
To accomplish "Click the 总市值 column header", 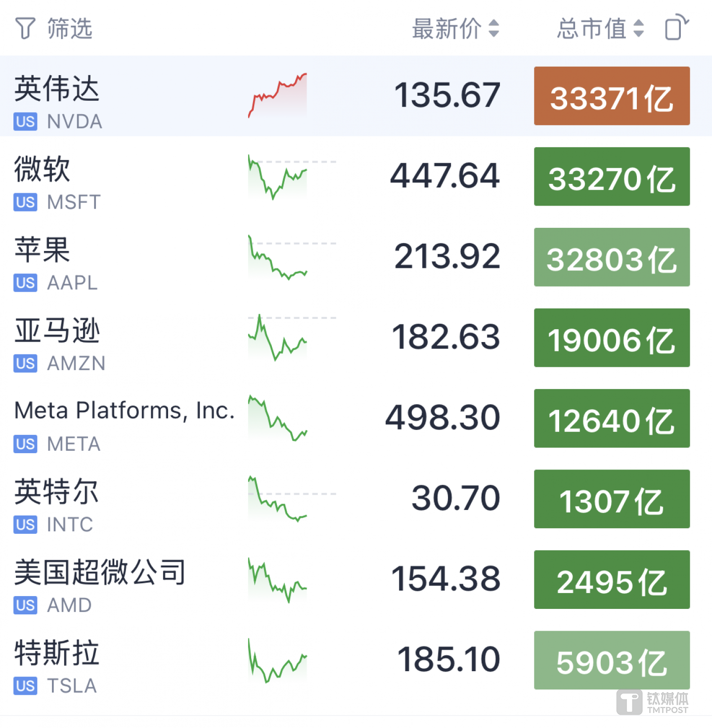I will pyautogui.click(x=591, y=28).
